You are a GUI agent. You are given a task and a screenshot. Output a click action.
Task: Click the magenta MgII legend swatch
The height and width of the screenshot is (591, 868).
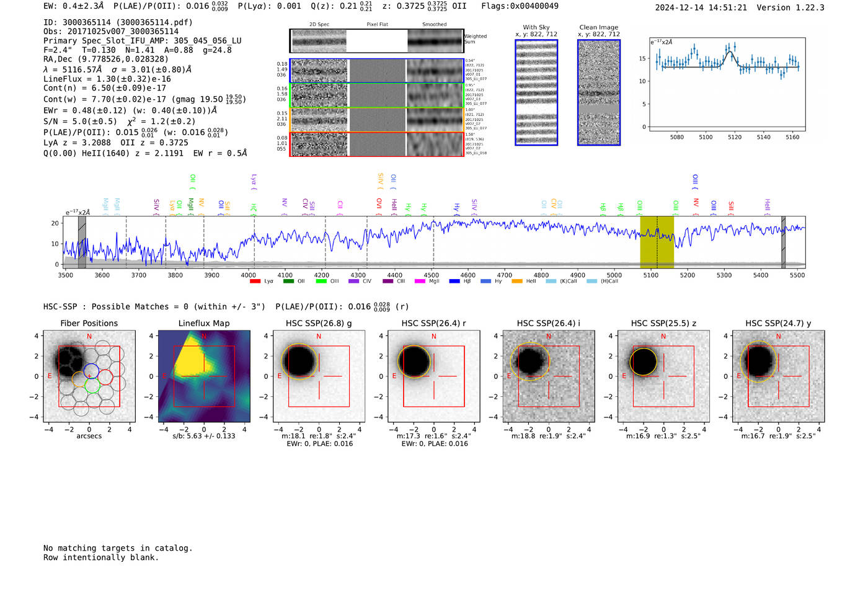pos(420,282)
